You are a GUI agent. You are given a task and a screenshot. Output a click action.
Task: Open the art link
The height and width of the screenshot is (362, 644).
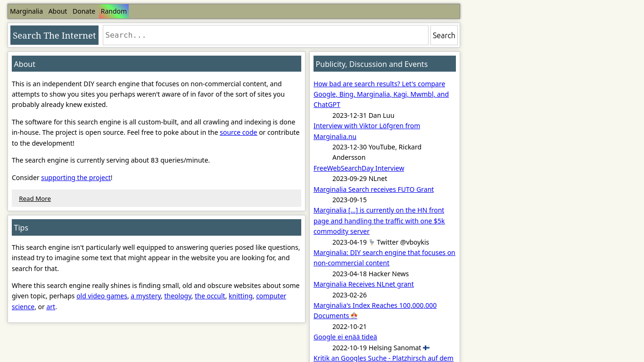[51, 307]
